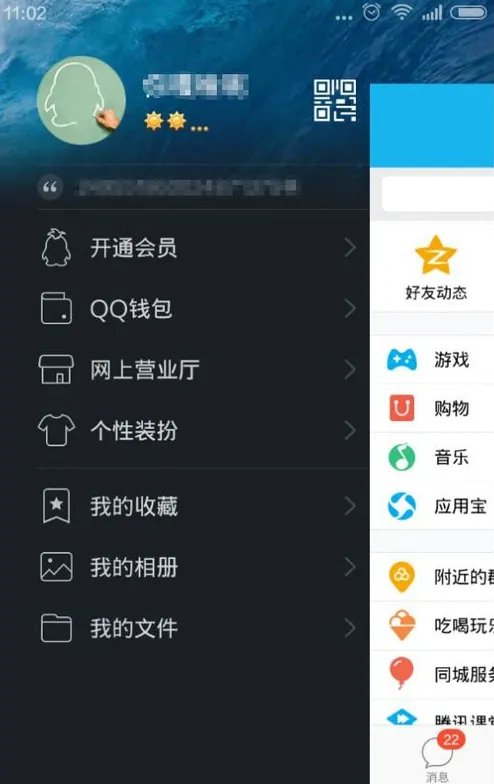Select the 游戏 gamepad entry
The width and height of the screenshot is (494, 784).
432,360
